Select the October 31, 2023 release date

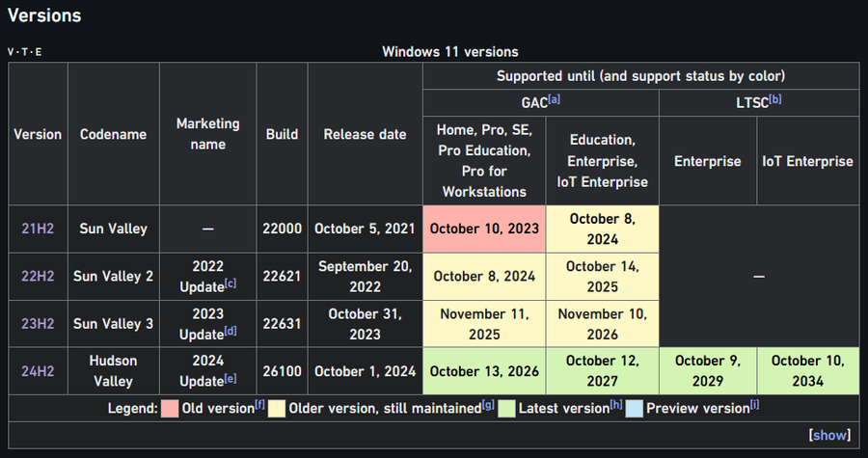click(365, 324)
